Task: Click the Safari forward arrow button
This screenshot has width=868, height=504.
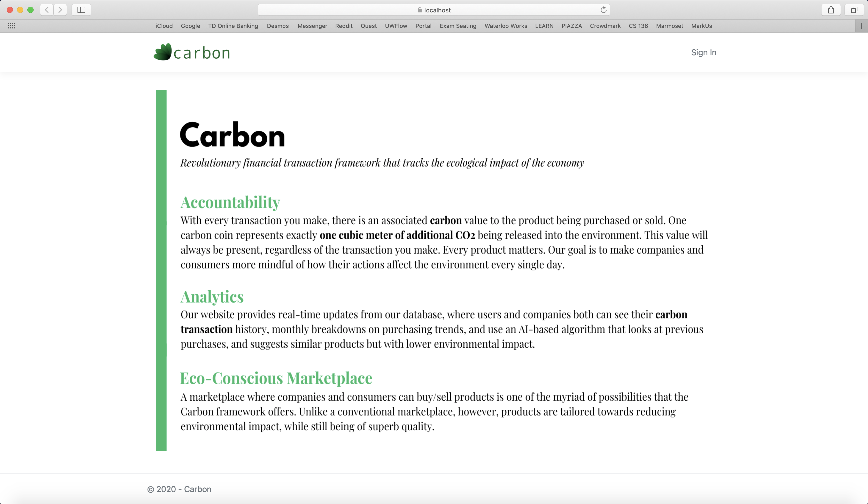Action: point(60,10)
